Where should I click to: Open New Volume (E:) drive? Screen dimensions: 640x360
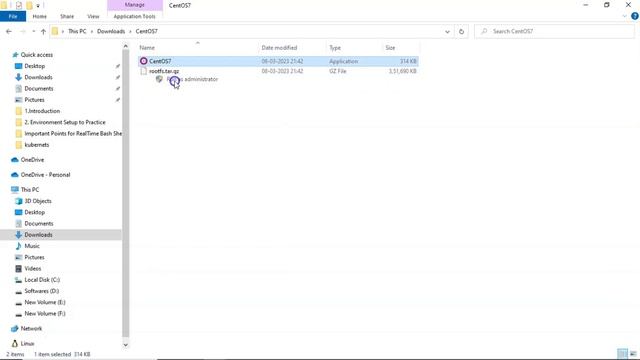[x=45, y=302]
